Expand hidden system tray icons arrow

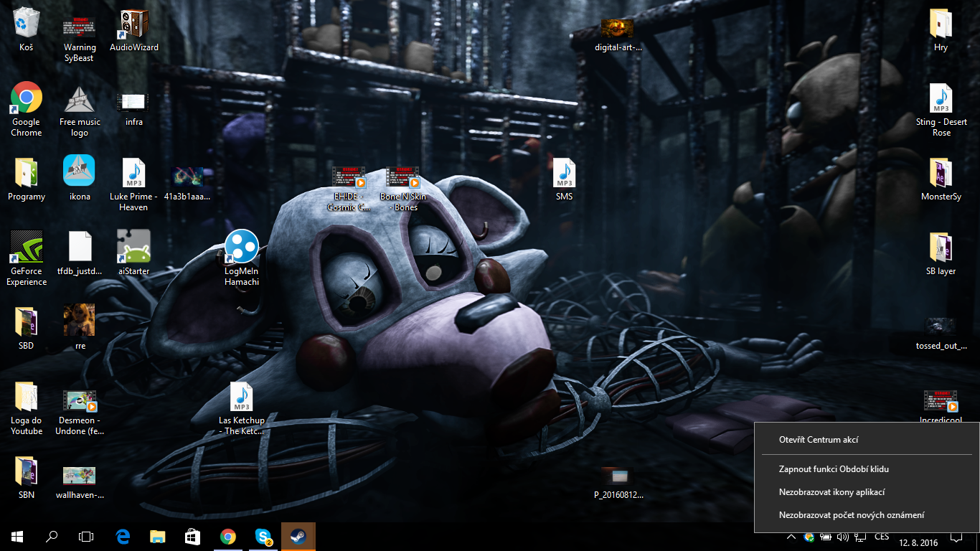[x=791, y=537]
